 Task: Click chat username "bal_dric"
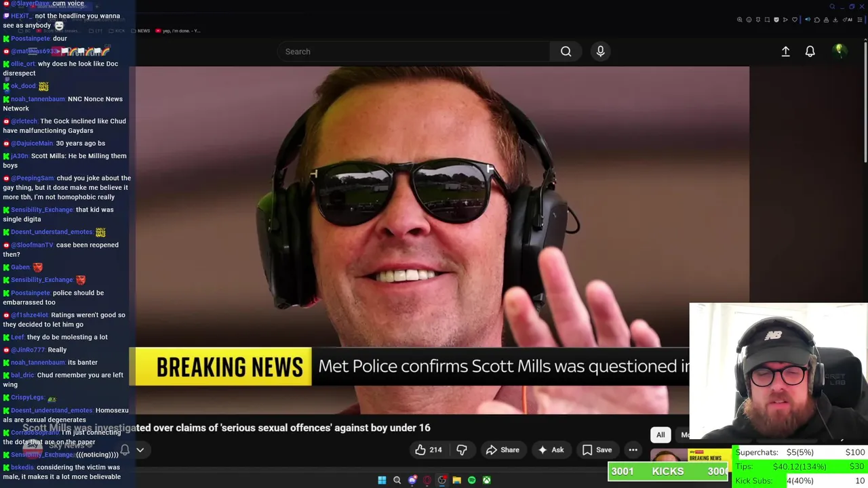pos(22,375)
